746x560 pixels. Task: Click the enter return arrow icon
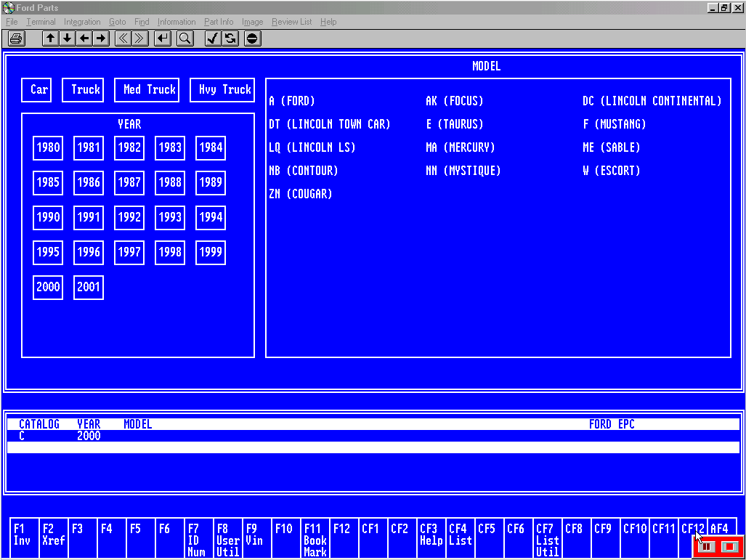click(x=163, y=38)
